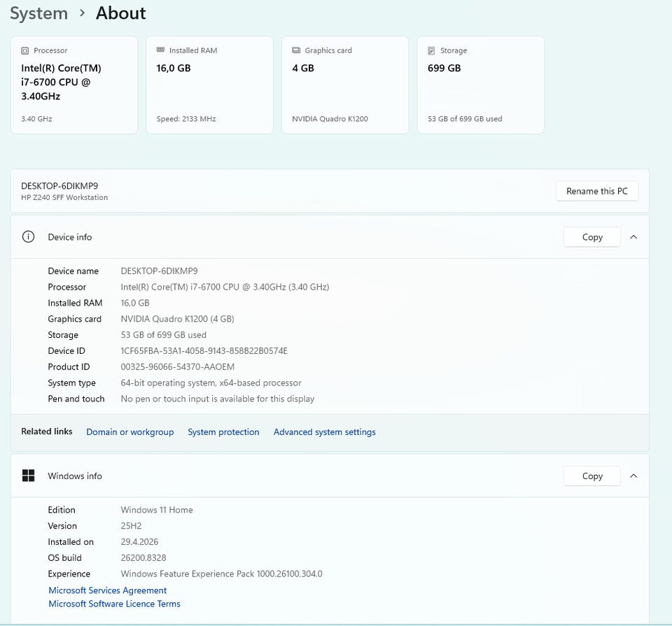Click the breadcrumb arrow after System
Viewport: 672px width, 626px height.
pyautogui.click(x=83, y=13)
